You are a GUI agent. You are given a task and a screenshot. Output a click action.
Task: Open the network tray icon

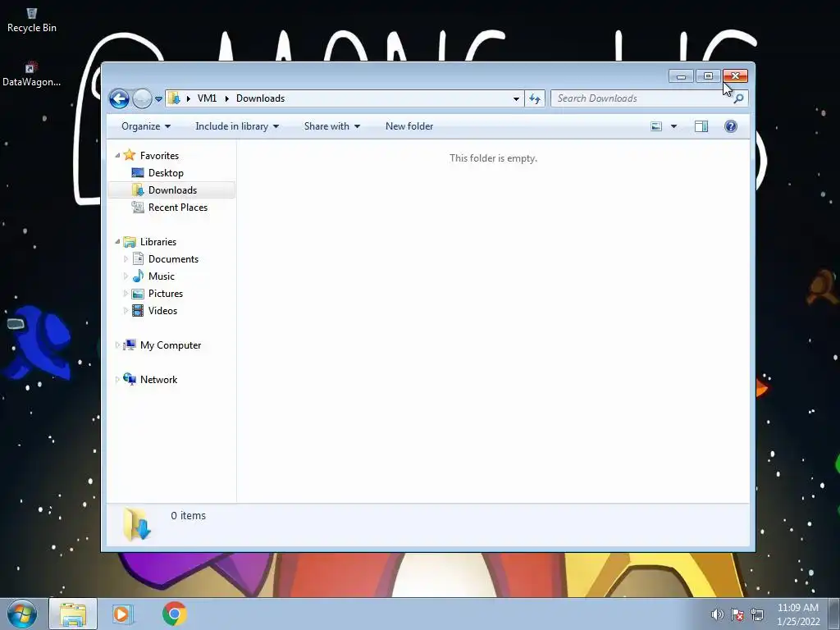coord(757,614)
